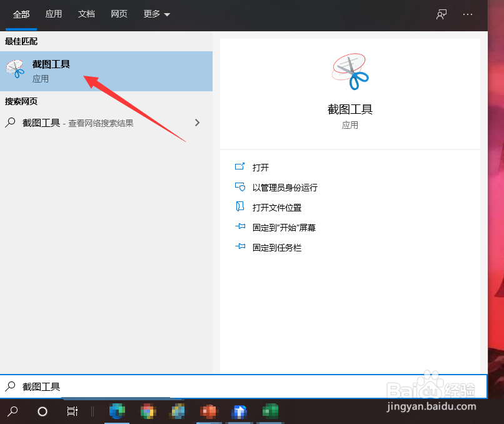Screen dimensions: 504x424
Task: Click the admin icon beside 以管理员身份运行
Action: (240, 187)
